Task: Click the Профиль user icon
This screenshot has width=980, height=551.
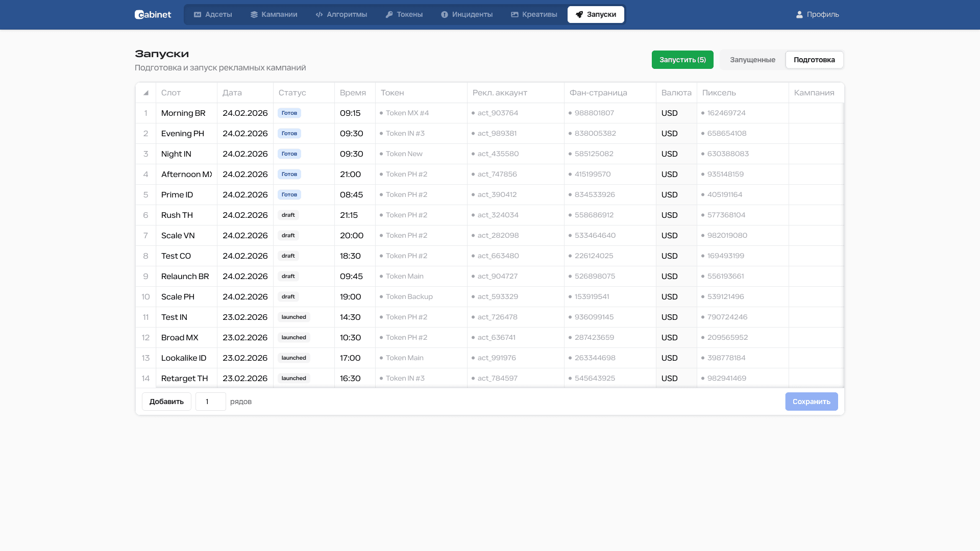Action: coord(799,15)
